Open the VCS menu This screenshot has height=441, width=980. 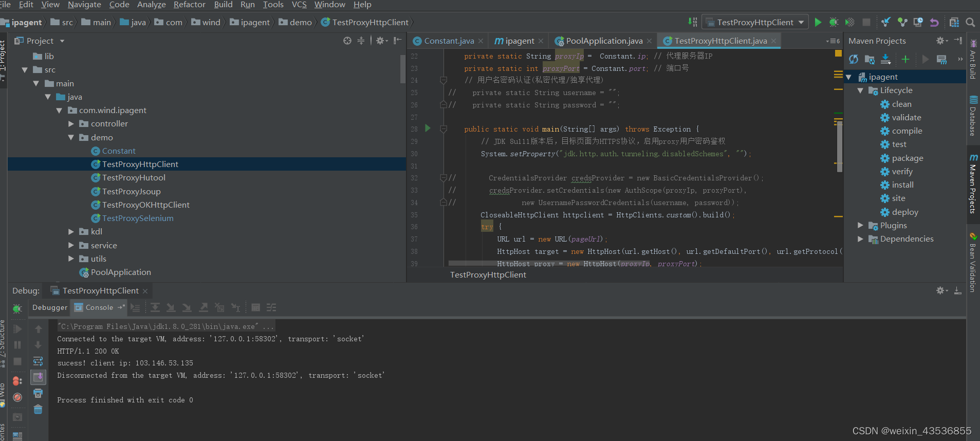click(299, 5)
